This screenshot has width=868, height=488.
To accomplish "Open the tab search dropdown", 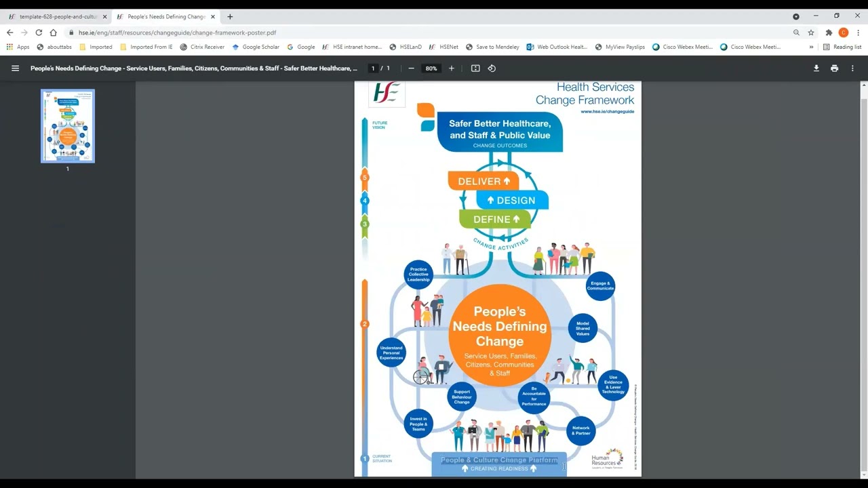I will point(796,16).
